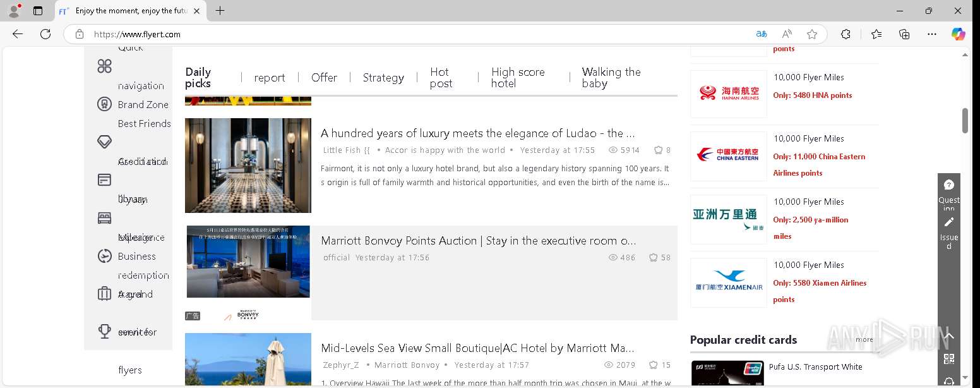The width and height of the screenshot is (980, 388).
Task: Click the credit card sidebar icon
Action: pyautogui.click(x=105, y=180)
